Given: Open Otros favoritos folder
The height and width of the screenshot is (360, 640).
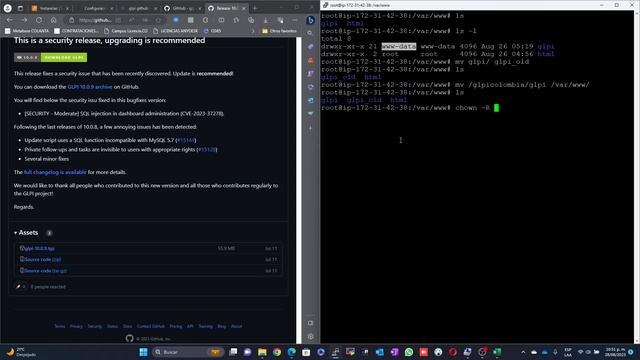Looking at the screenshot, I should coord(280,31).
